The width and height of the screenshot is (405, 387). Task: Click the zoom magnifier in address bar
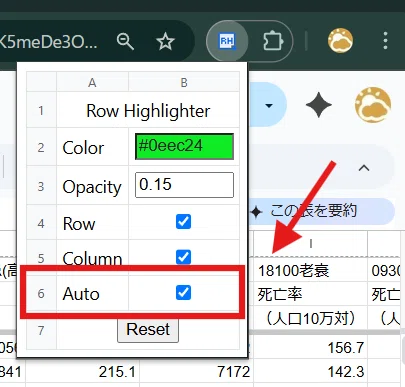[125, 41]
